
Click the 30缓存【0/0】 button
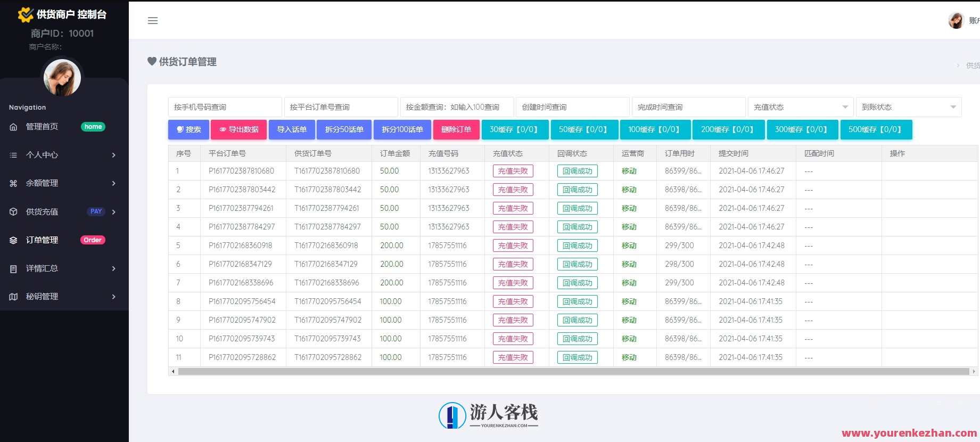click(x=515, y=129)
